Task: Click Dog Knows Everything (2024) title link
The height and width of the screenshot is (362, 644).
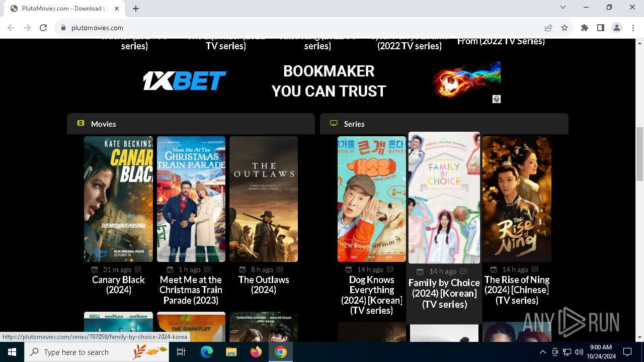Action: [372, 295]
